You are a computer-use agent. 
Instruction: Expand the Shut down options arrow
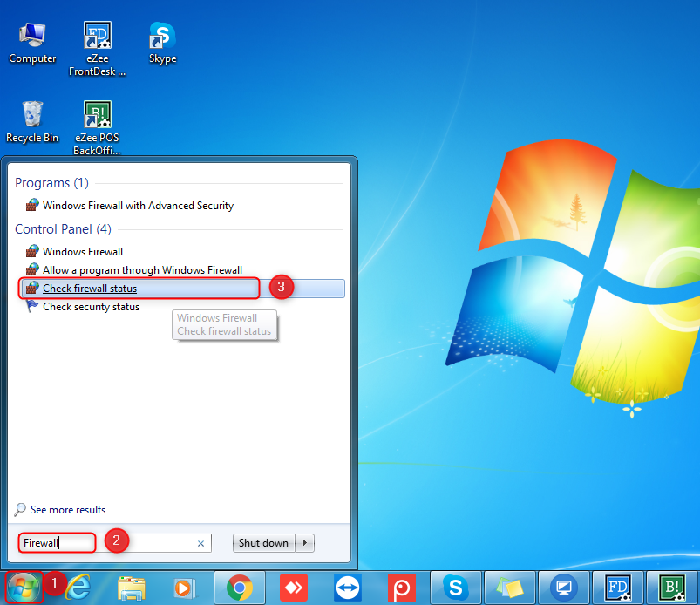coord(305,543)
